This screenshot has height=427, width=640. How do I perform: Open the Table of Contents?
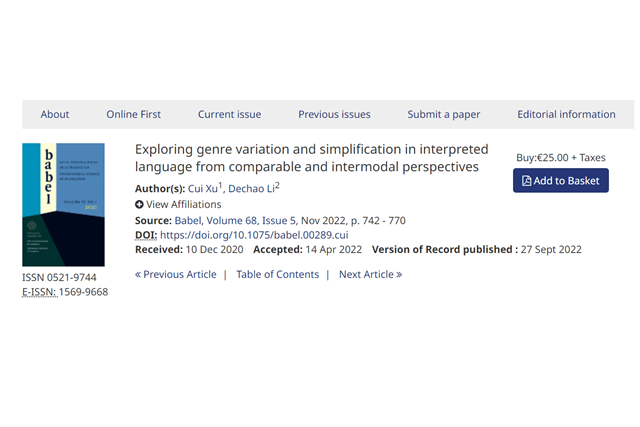pyautogui.click(x=277, y=274)
